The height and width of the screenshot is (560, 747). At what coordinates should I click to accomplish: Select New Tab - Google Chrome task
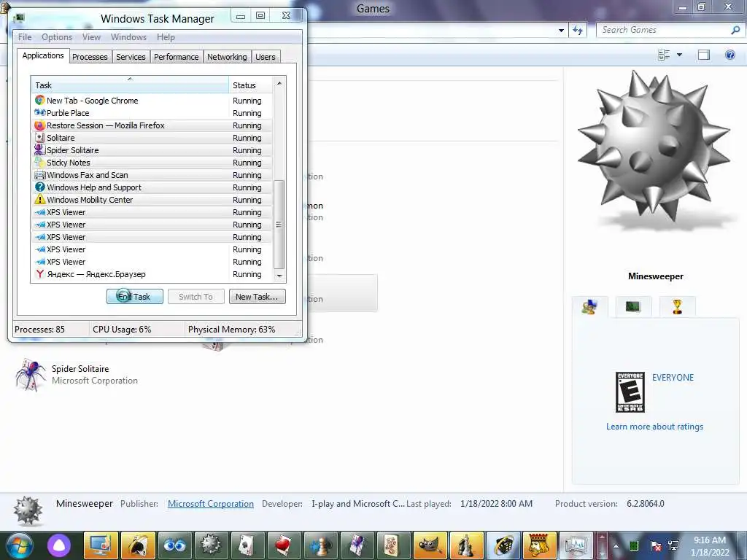152,101
